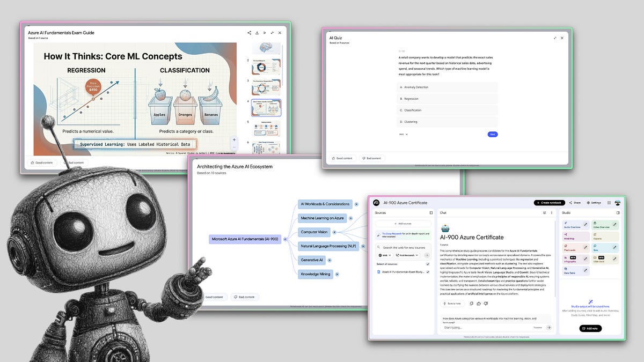This screenshot has width=644, height=362.
Task: Choose quiz answer D. Clustering
Action: coord(448,122)
